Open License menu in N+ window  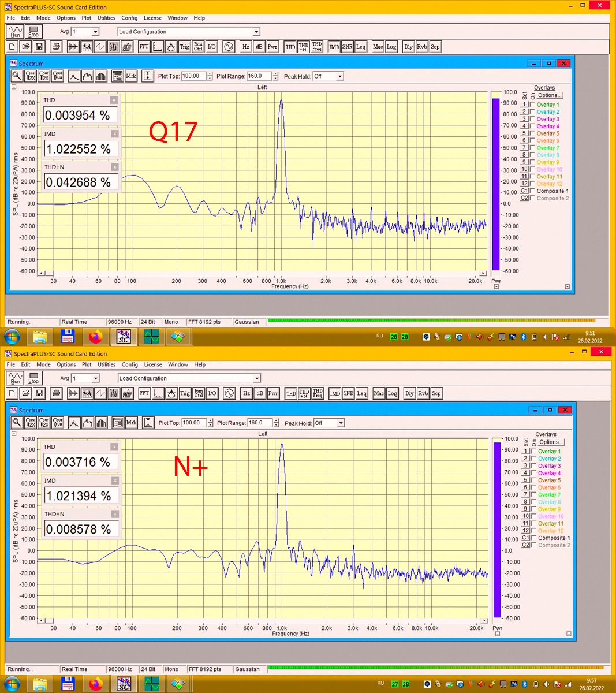153,364
